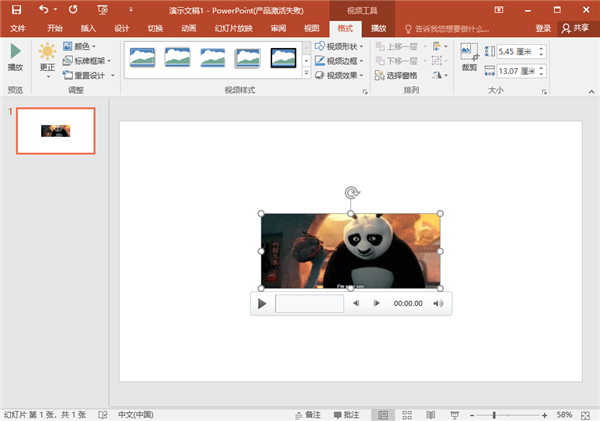Redo the last action
600x421 pixels.
[73, 10]
